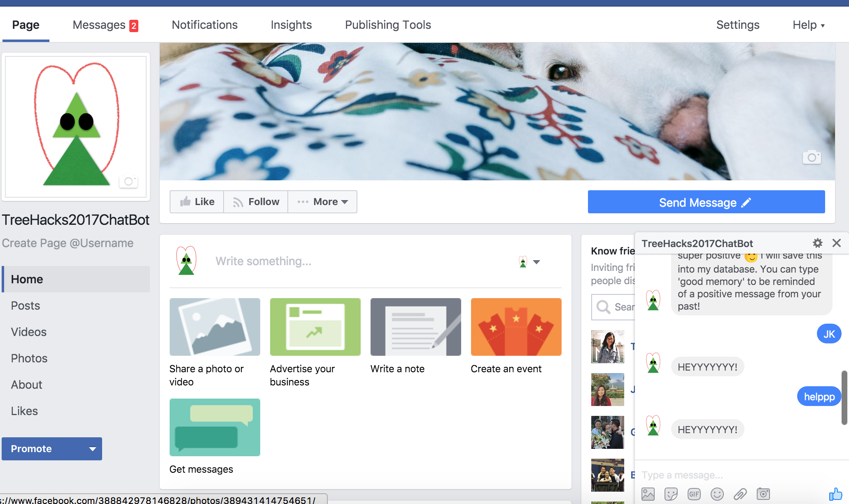Send a thumbs-up like in chat
The image size is (849, 504).
835,494
